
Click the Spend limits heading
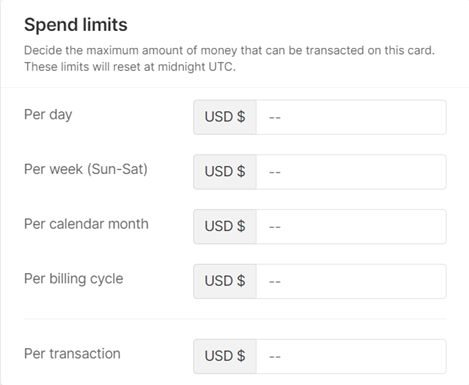click(x=76, y=25)
